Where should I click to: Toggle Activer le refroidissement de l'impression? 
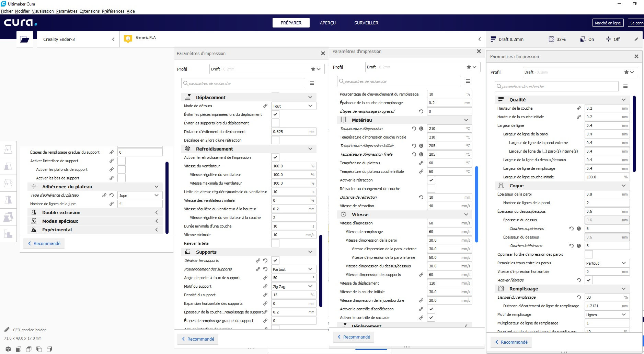coord(275,157)
